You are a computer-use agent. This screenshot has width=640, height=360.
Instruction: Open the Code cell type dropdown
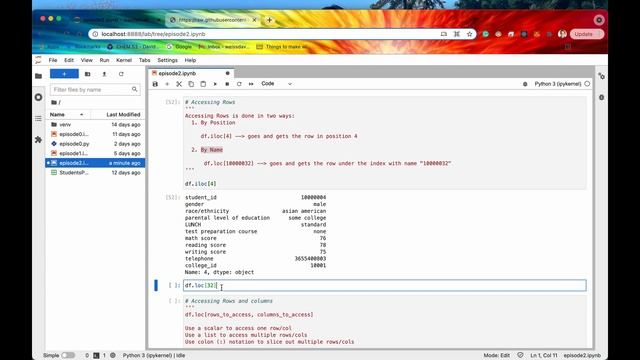[276, 84]
